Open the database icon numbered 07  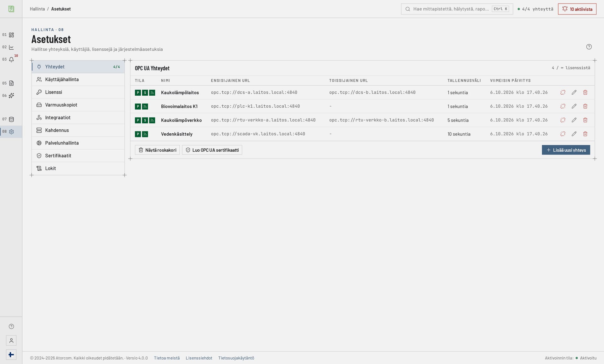11,120
